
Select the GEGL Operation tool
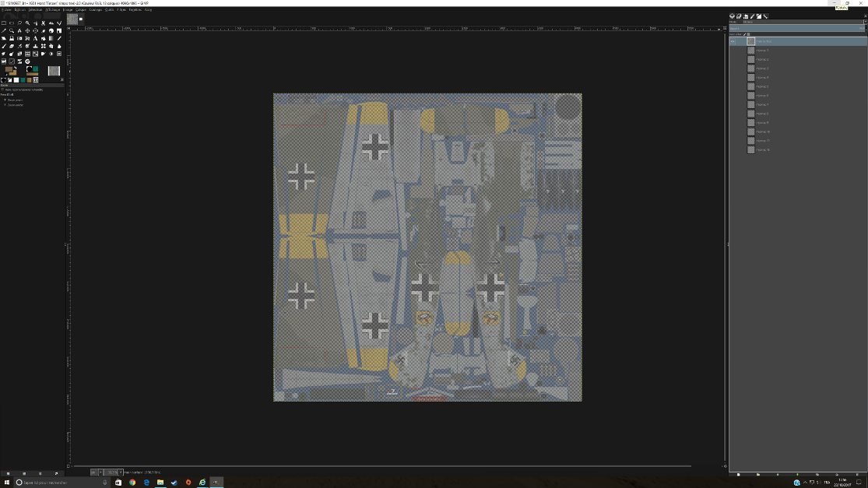point(27,61)
